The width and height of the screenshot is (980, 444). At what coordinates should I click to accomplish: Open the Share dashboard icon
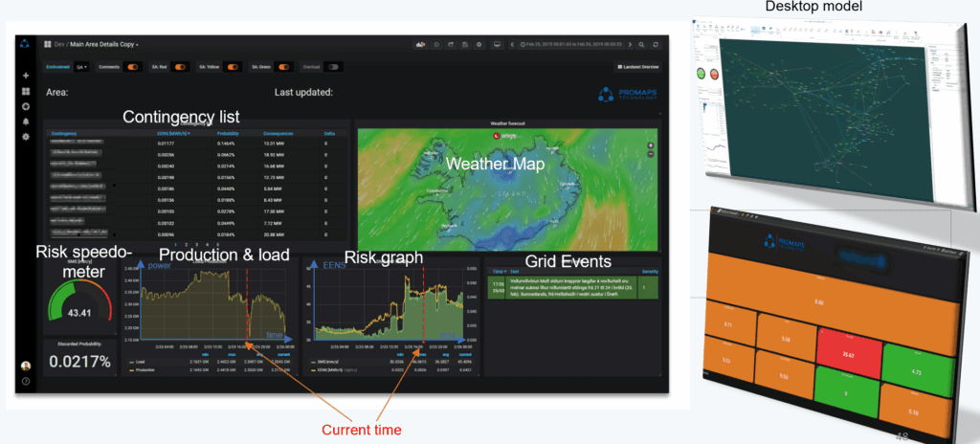click(451, 44)
